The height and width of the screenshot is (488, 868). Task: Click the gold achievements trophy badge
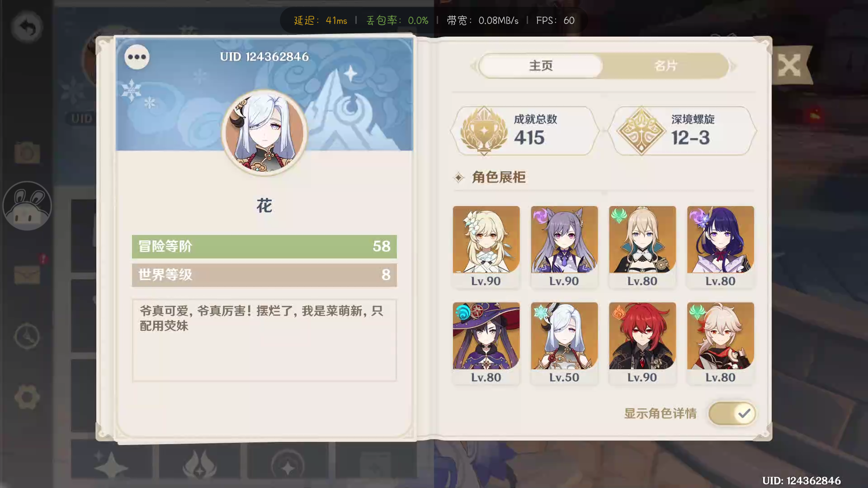(483, 131)
